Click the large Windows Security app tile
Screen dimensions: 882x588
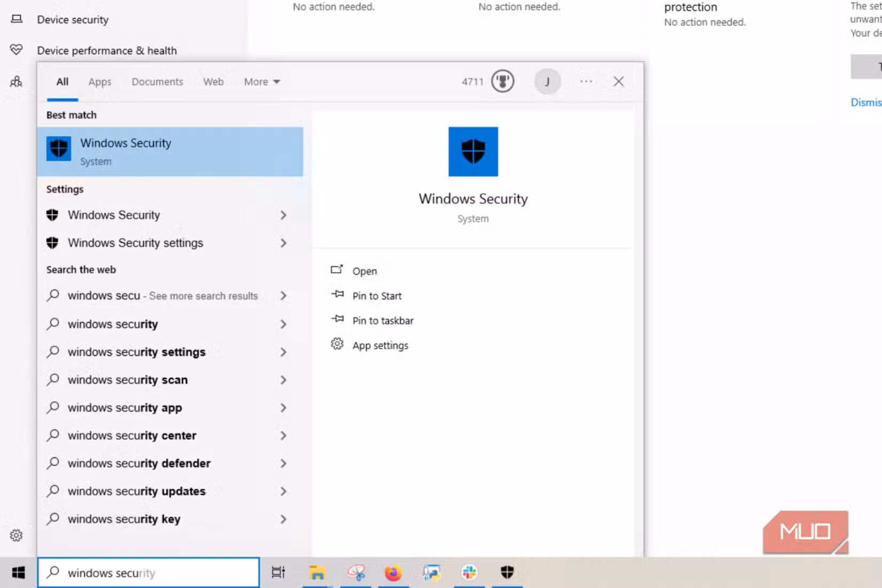tap(473, 152)
